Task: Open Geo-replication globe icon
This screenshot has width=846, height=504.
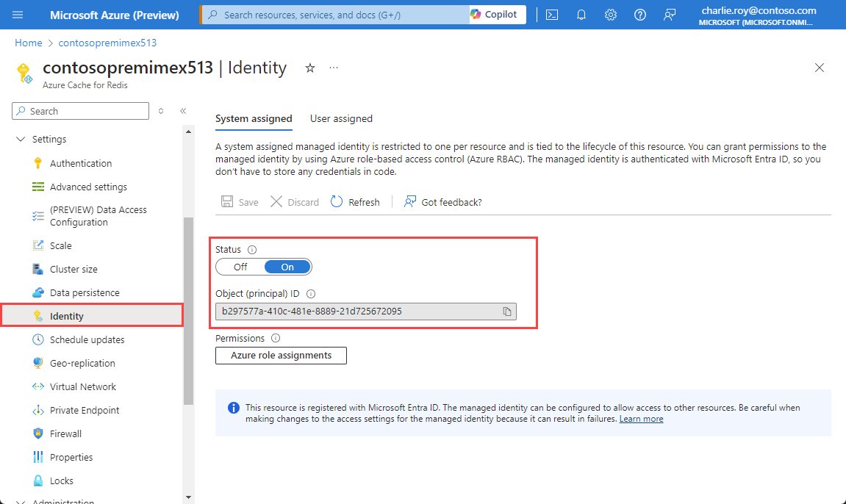Action: click(x=37, y=364)
